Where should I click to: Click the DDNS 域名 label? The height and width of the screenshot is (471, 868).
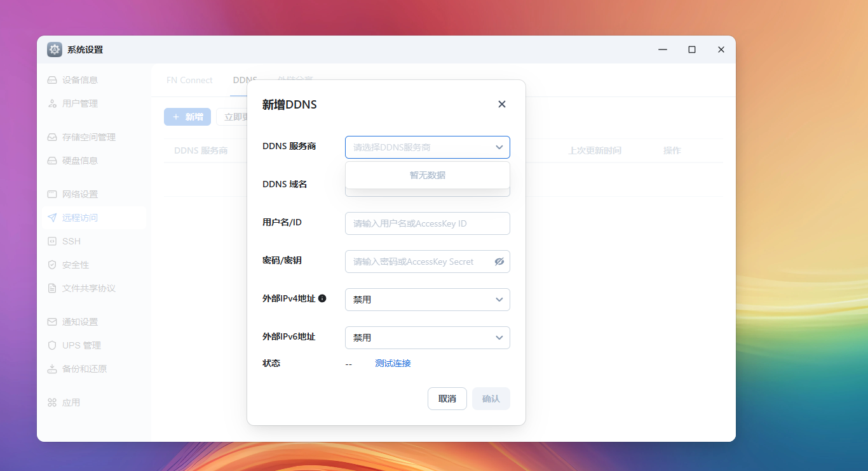tap(285, 184)
